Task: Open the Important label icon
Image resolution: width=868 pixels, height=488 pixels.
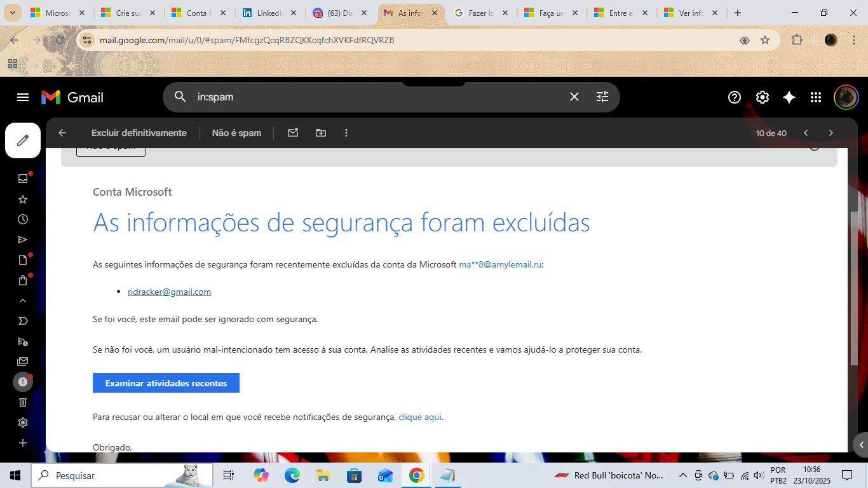Action: pyautogui.click(x=23, y=321)
